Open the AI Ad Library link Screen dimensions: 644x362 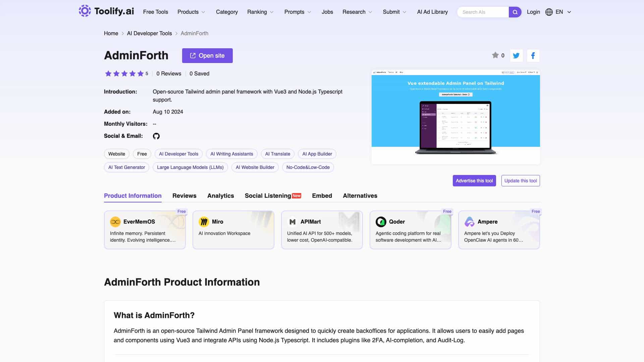432,12
